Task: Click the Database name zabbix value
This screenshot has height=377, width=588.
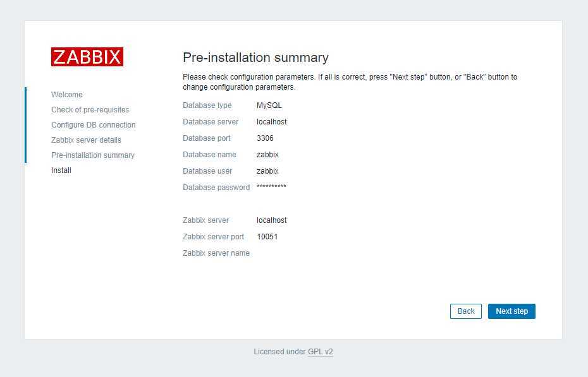Action: point(267,155)
